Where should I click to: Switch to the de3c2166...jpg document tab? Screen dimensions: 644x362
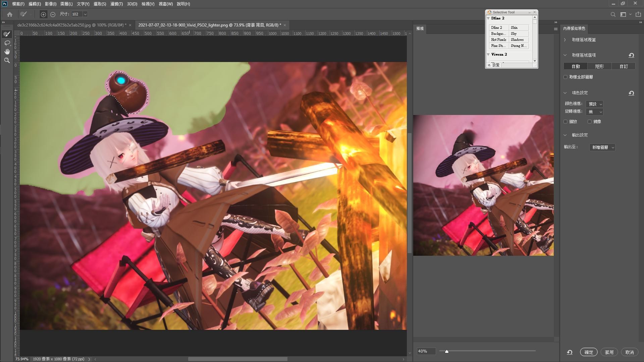[x=72, y=25]
